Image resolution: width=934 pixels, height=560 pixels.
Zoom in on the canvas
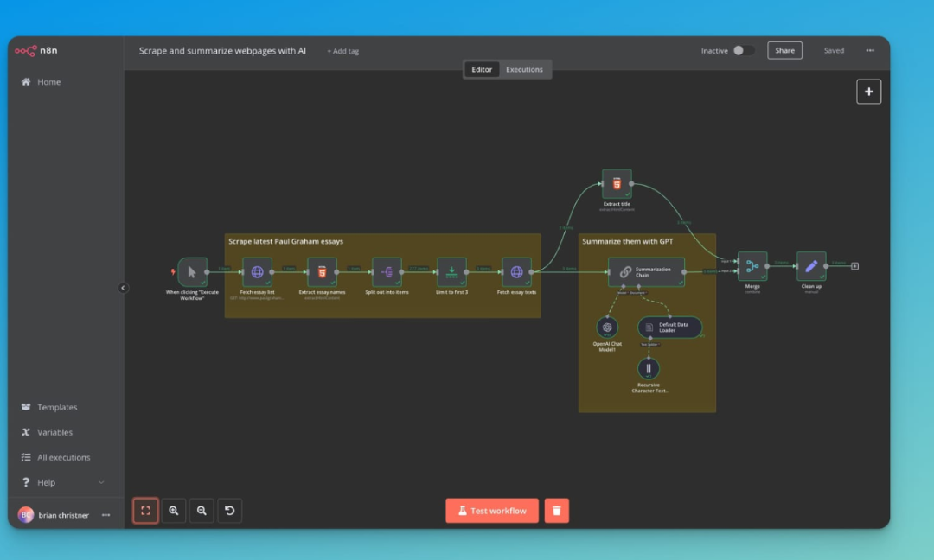[173, 511]
